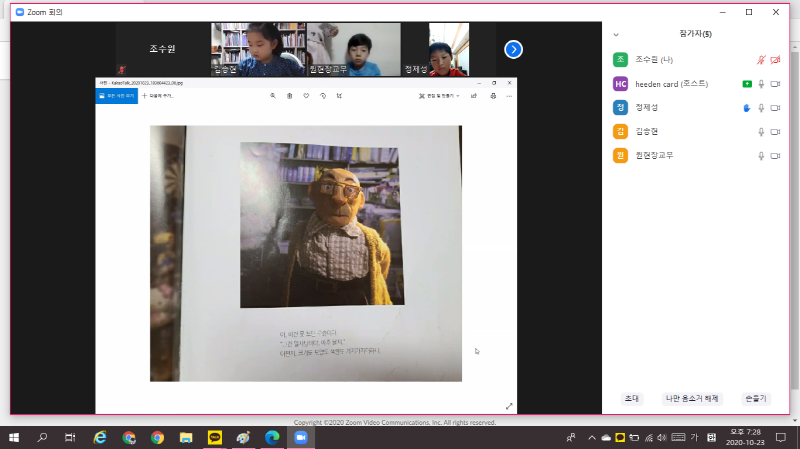Collapse the participants panel chevron
The width and height of the screenshot is (800, 449).
click(616, 35)
